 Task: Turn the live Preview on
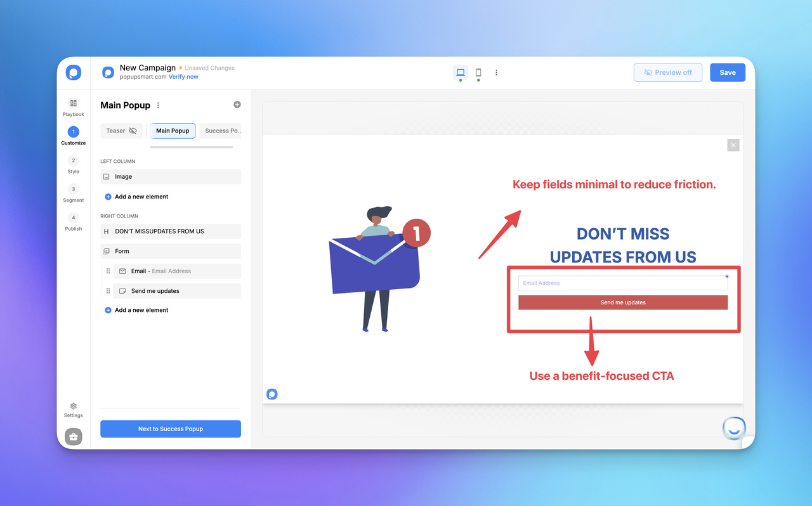[x=667, y=72]
